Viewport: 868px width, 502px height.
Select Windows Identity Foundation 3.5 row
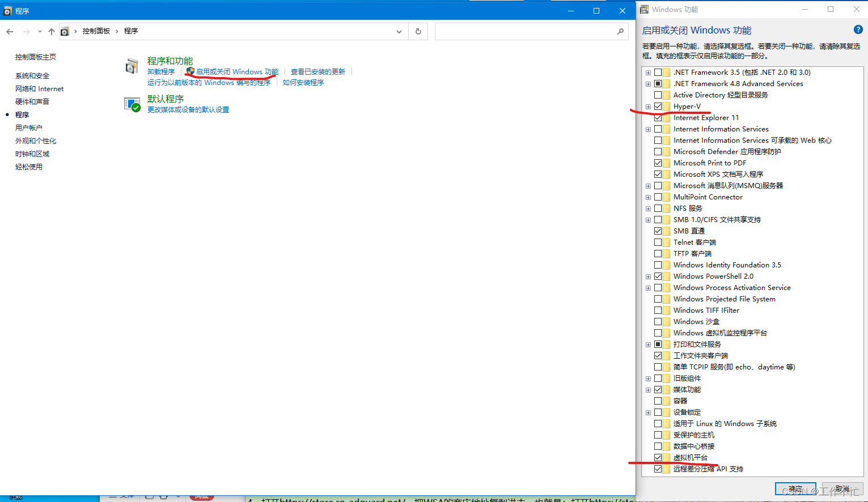coord(727,265)
